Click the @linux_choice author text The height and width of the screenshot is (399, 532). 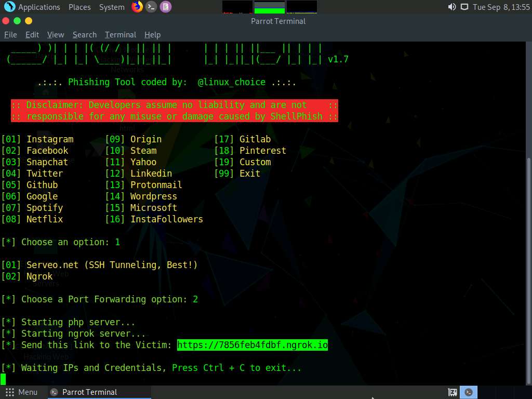pyautogui.click(x=232, y=82)
